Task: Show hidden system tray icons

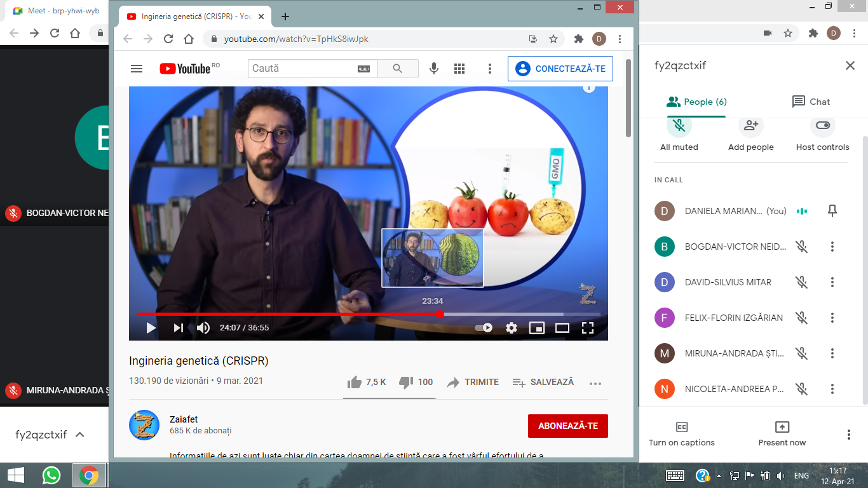Action: pyautogui.click(x=719, y=476)
